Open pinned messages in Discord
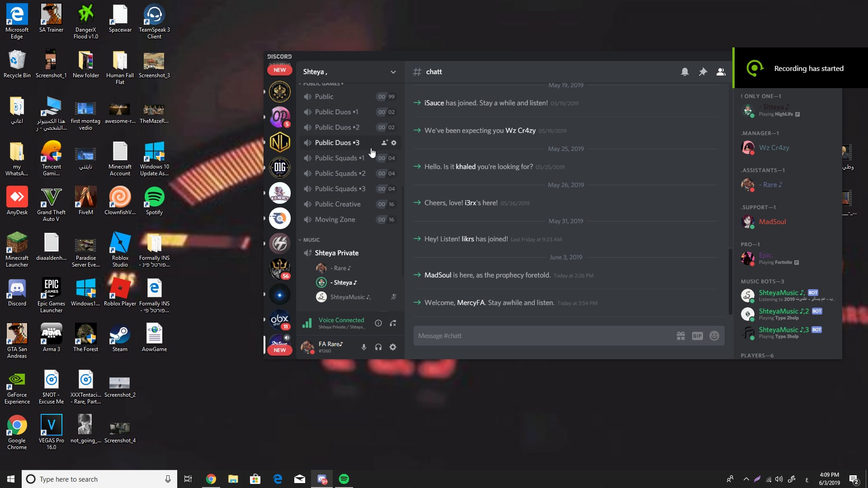Viewport: 868px width, 488px height. (703, 72)
